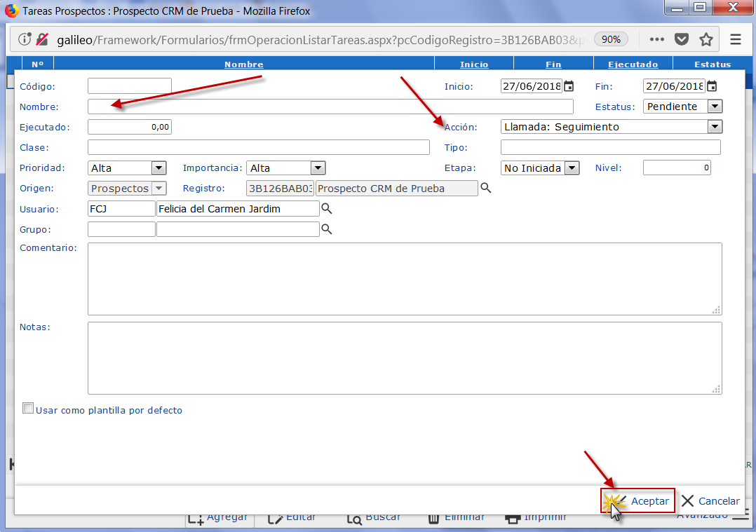
Task: Search for a Grupo using magnifier
Action: pos(326,229)
